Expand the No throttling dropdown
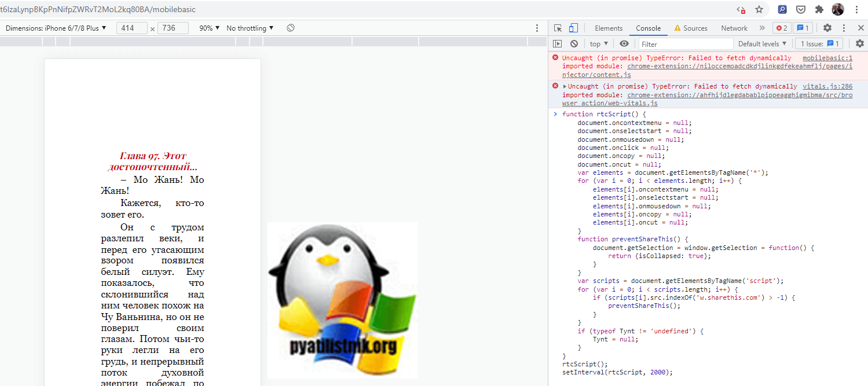 pos(250,28)
